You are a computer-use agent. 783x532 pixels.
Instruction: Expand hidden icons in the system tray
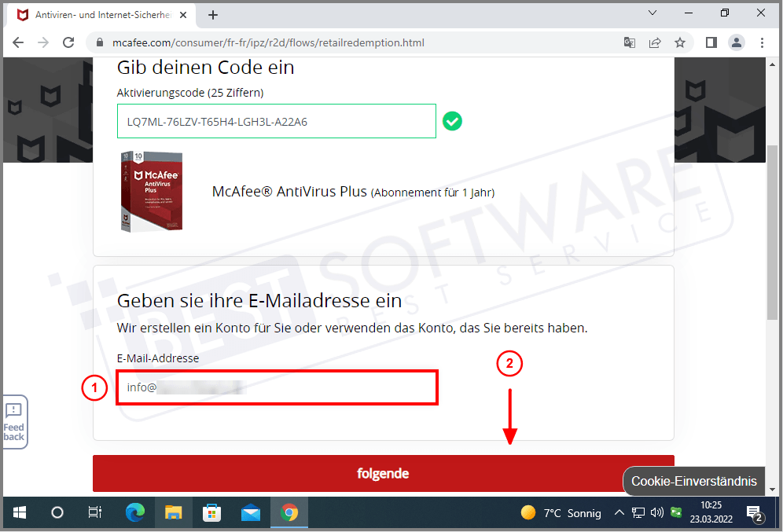[x=619, y=512]
